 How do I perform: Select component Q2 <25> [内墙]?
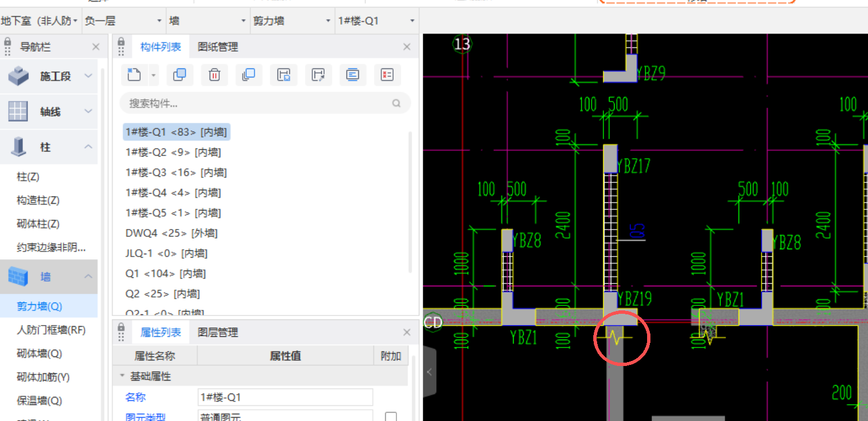[163, 294]
